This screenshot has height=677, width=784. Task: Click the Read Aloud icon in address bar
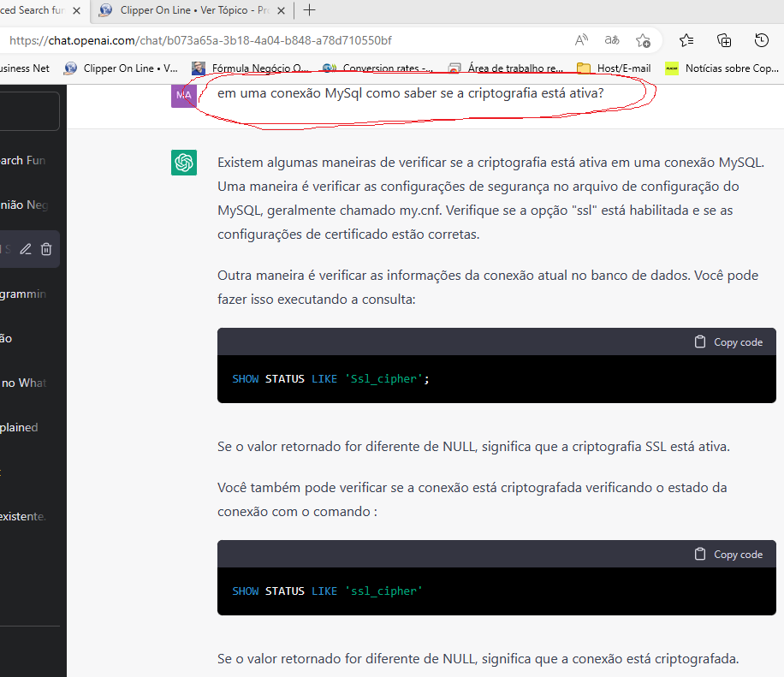[x=581, y=40]
